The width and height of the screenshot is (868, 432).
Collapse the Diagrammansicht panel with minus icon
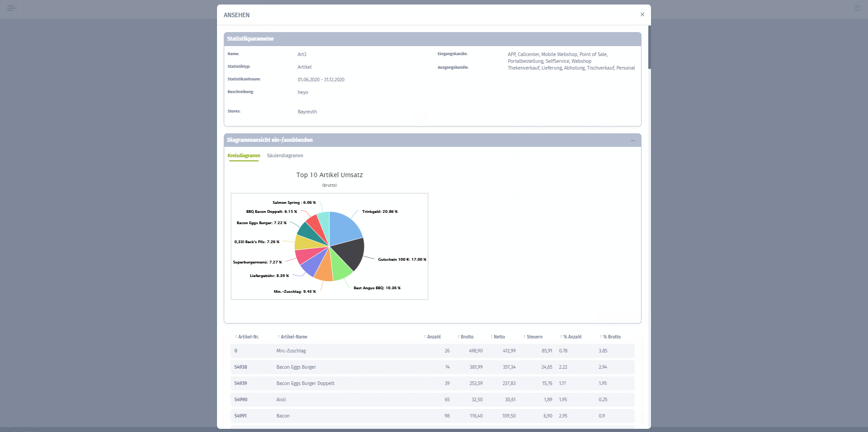pos(633,141)
